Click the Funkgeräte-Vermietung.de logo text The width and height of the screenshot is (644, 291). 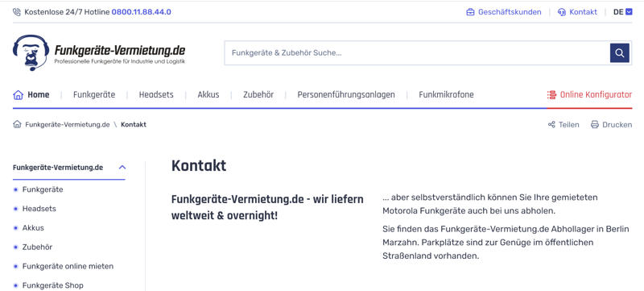(x=120, y=51)
